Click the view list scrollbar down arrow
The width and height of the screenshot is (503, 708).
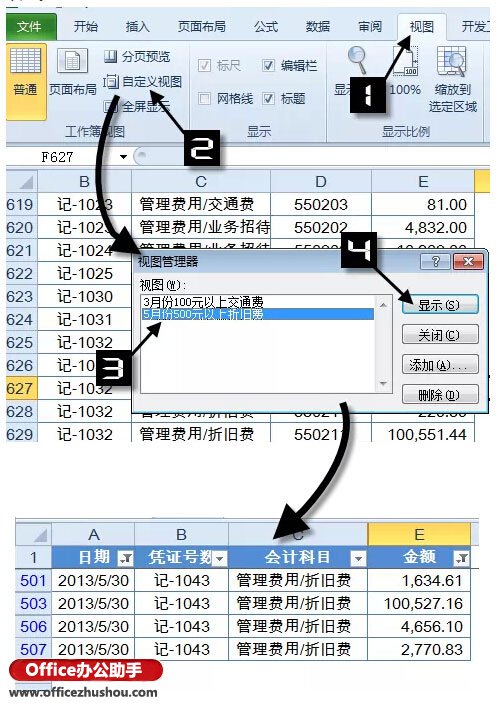point(383,384)
